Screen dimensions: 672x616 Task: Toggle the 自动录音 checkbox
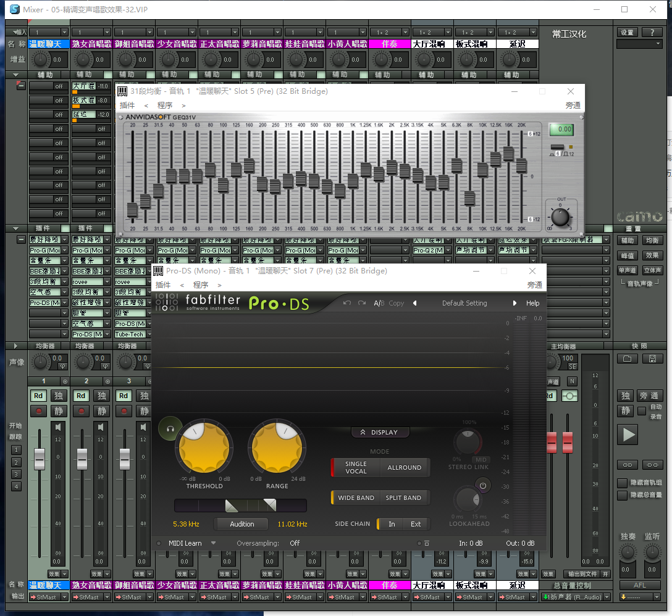coord(642,411)
